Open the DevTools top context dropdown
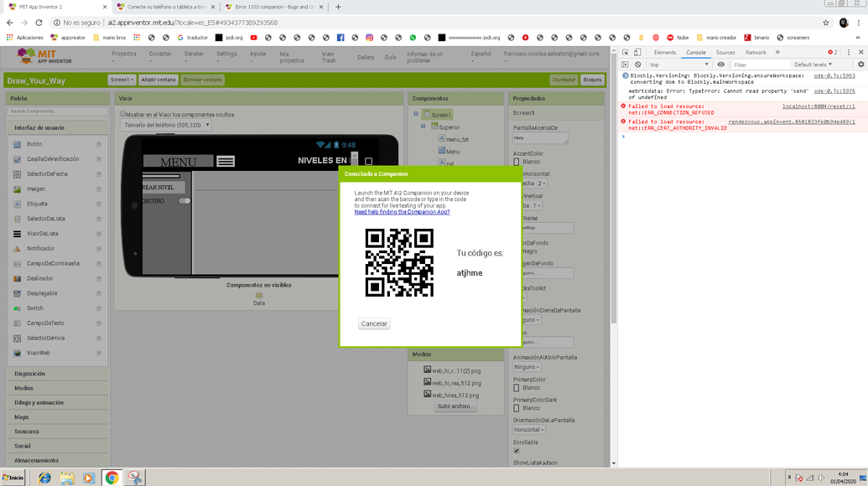The image size is (868, 486). coord(678,65)
